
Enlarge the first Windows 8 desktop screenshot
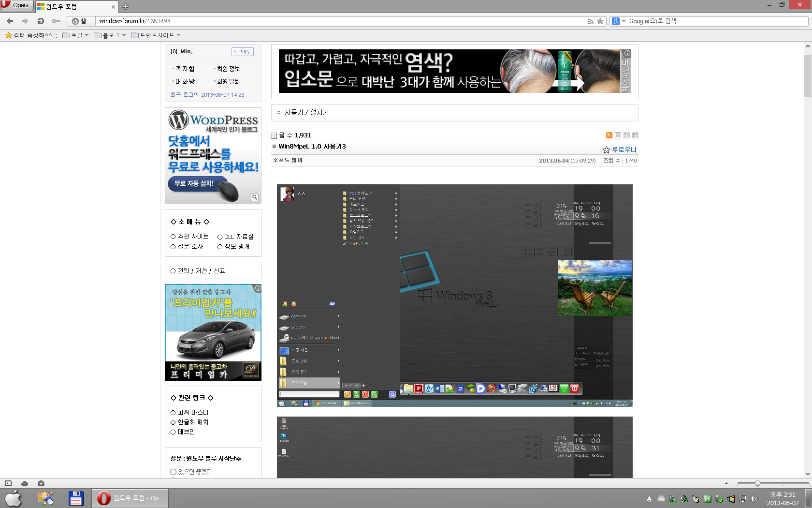pos(454,295)
